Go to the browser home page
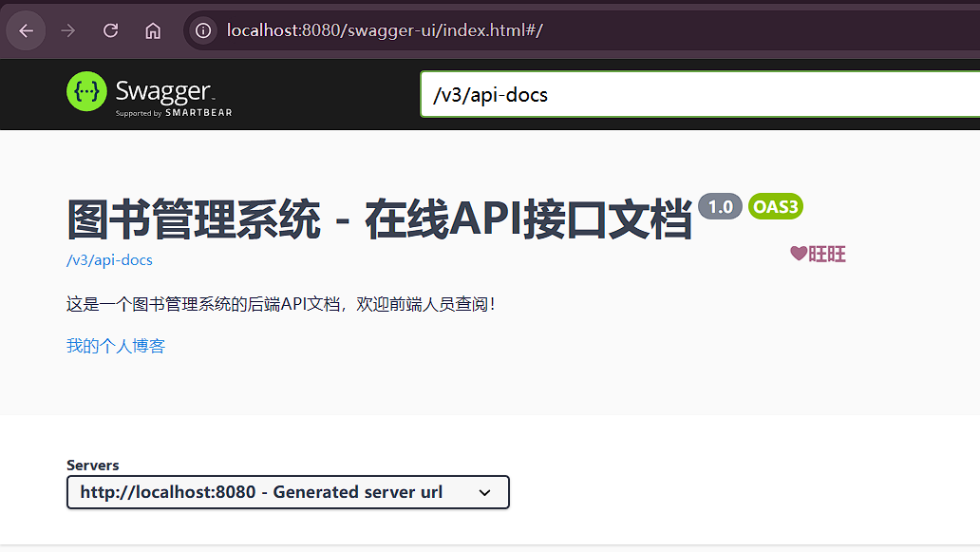 pyautogui.click(x=153, y=30)
